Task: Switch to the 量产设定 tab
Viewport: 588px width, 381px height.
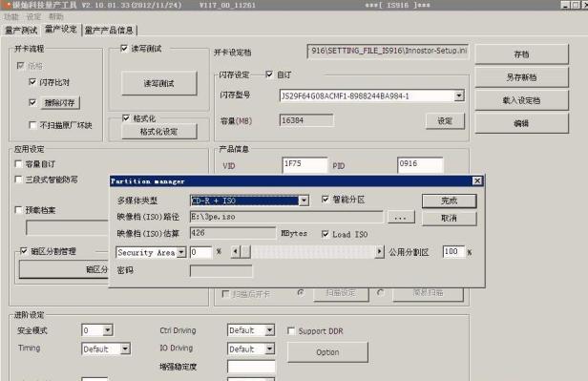Action: click(x=61, y=30)
